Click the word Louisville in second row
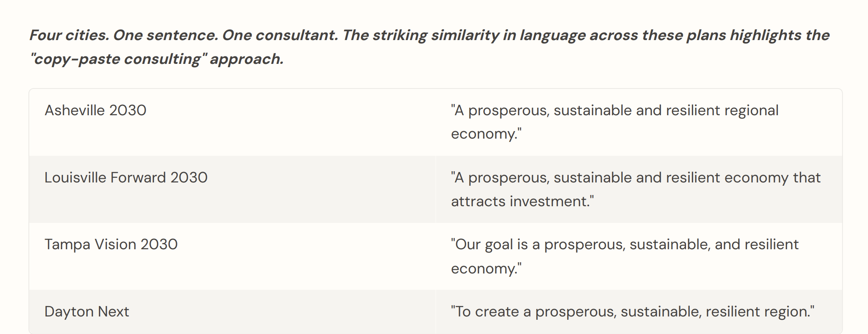 click(x=75, y=177)
